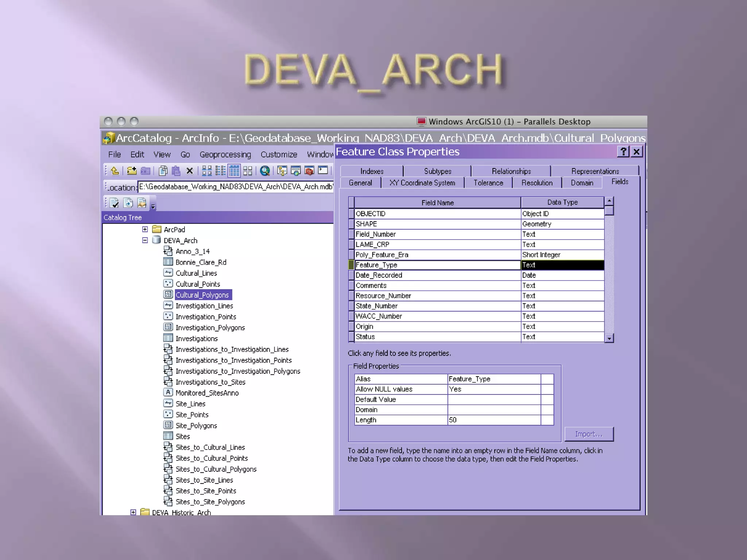
Task: Select the Details view toolbar button
Action: tap(234, 171)
